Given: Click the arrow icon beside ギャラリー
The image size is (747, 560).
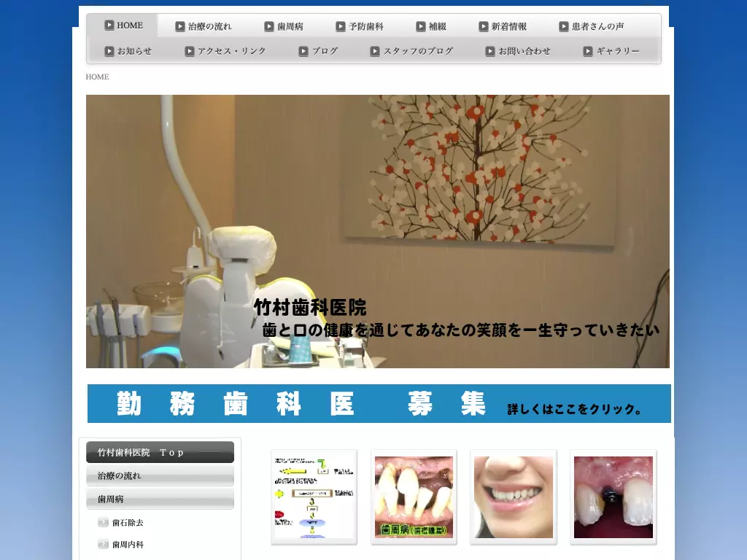Looking at the screenshot, I should [588, 51].
